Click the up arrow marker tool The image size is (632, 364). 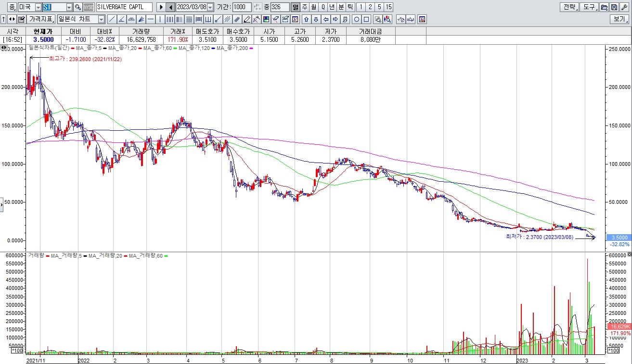click(x=307, y=19)
